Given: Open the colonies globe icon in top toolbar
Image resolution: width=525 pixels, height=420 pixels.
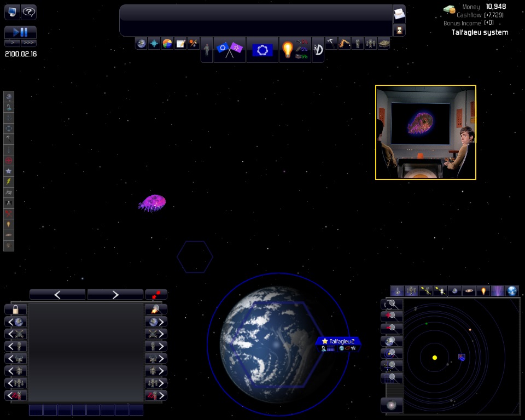Looking at the screenshot, I should 141,44.
